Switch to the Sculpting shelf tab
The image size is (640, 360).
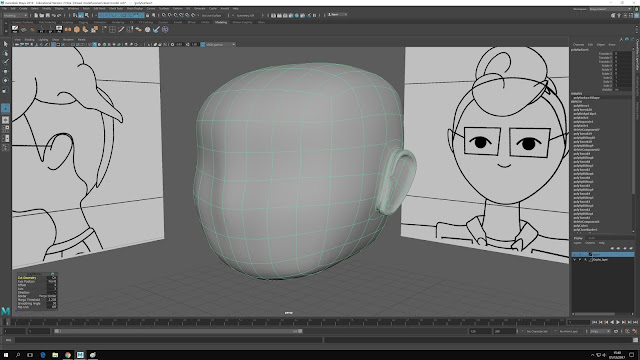click(x=67, y=22)
